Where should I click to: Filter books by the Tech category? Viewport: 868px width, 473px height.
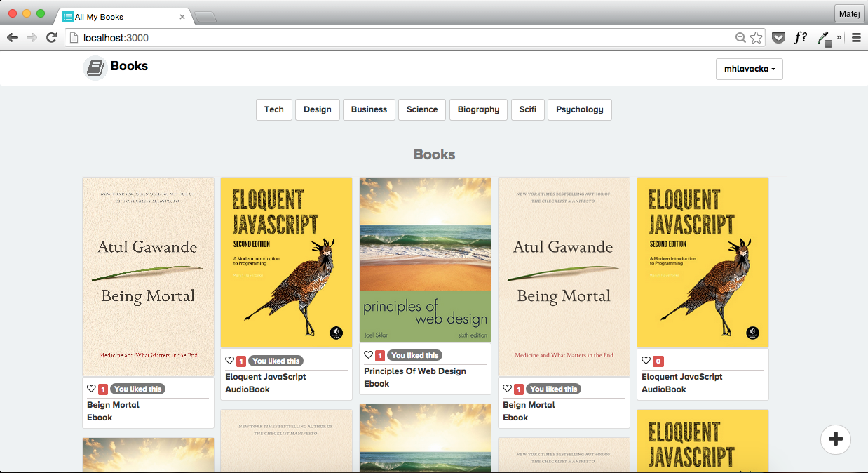pos(274,109)
